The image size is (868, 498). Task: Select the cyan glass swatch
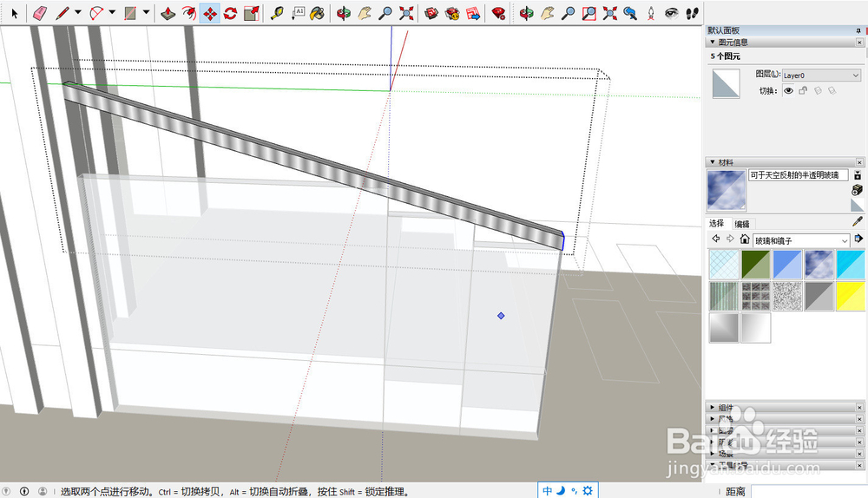tap(851, 265)
